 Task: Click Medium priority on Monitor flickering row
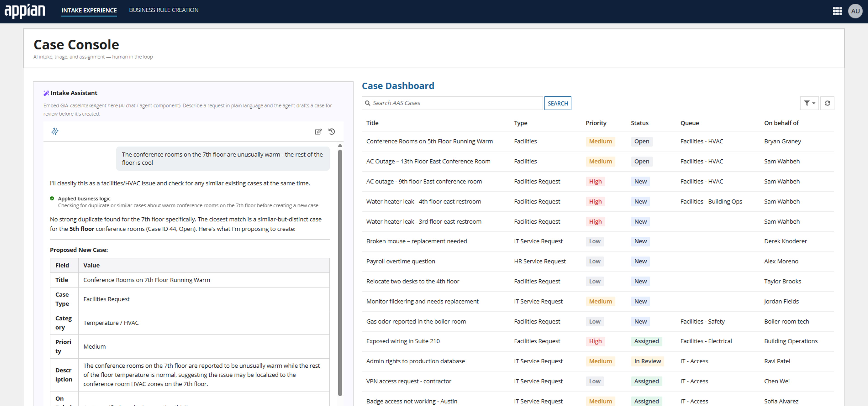[x=600, y=301]
